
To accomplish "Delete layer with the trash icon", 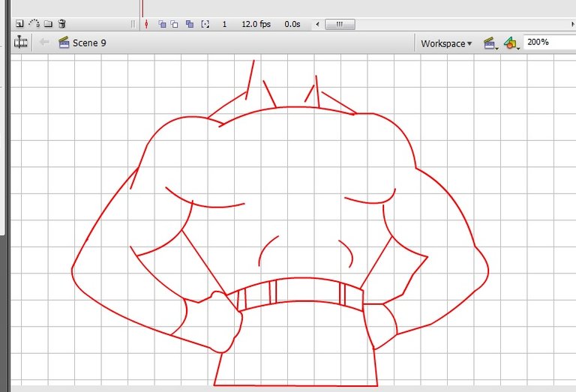I will (x=62, y=24).
